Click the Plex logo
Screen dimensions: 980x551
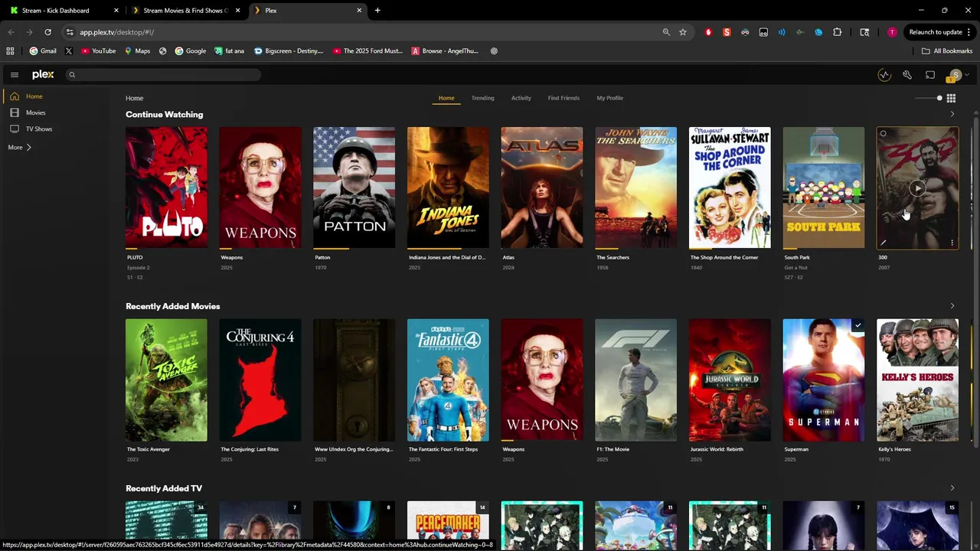click(x=43, y=74)
